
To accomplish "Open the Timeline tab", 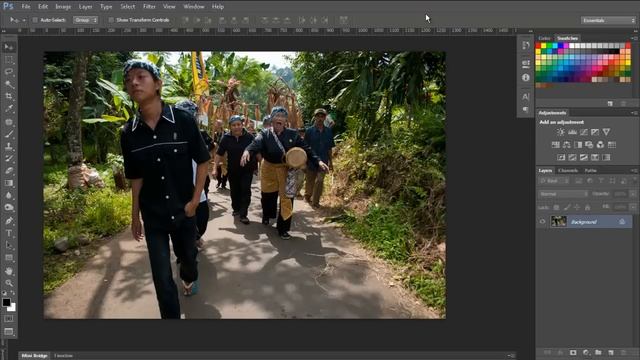I will pos(63,356).
